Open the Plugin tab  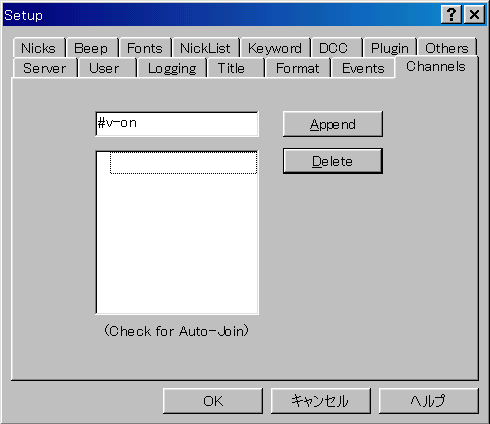click(x=389, y=48)
